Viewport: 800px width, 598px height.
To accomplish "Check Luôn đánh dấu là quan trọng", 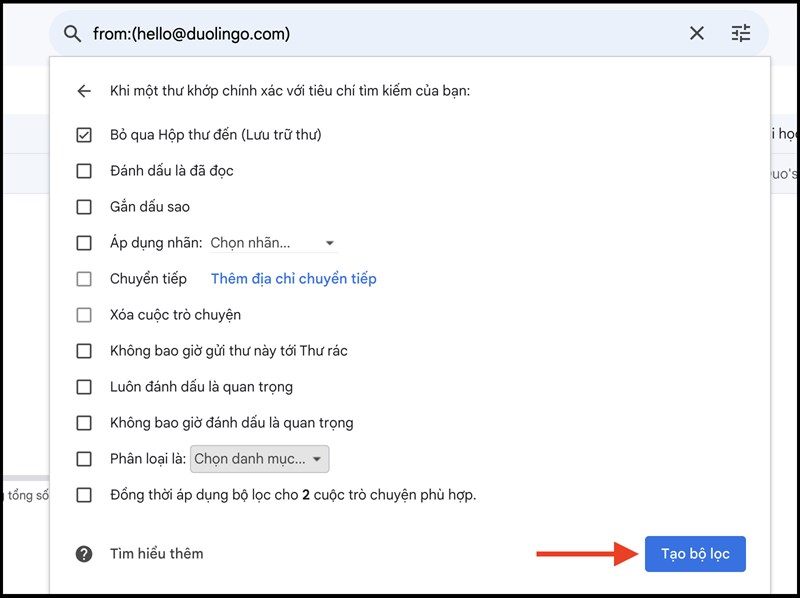I will pos(84,387).
